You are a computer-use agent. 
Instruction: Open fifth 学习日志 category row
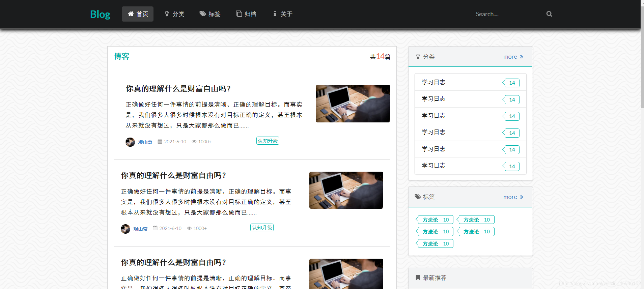470,149
